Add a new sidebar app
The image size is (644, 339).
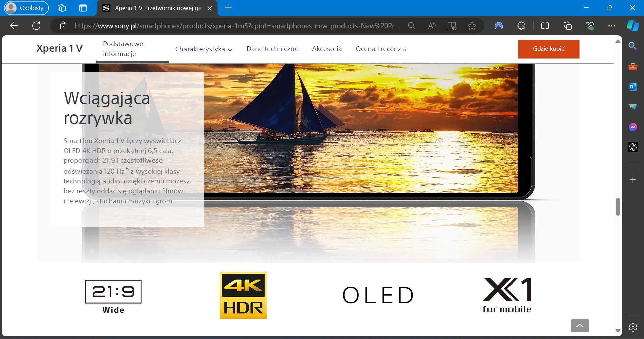point(633,180)
